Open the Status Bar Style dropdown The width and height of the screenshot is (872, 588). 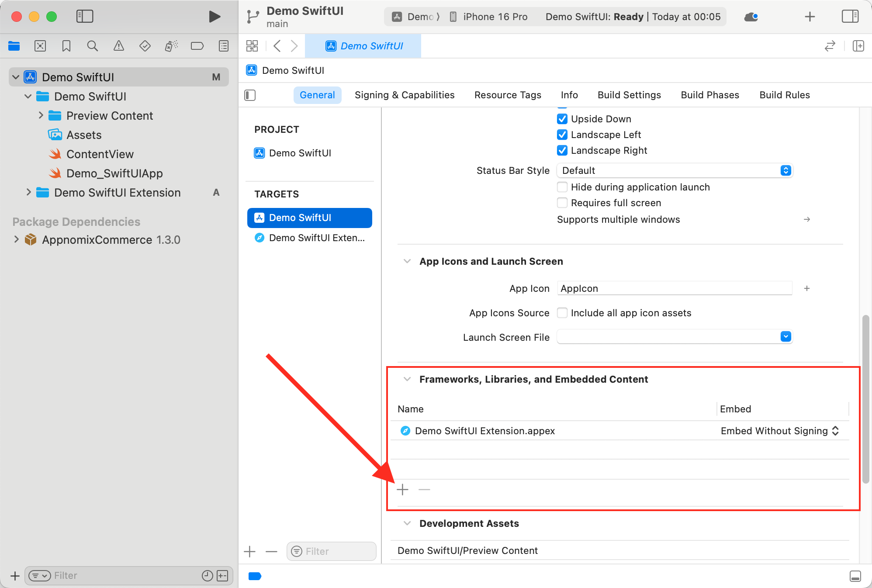675,170
